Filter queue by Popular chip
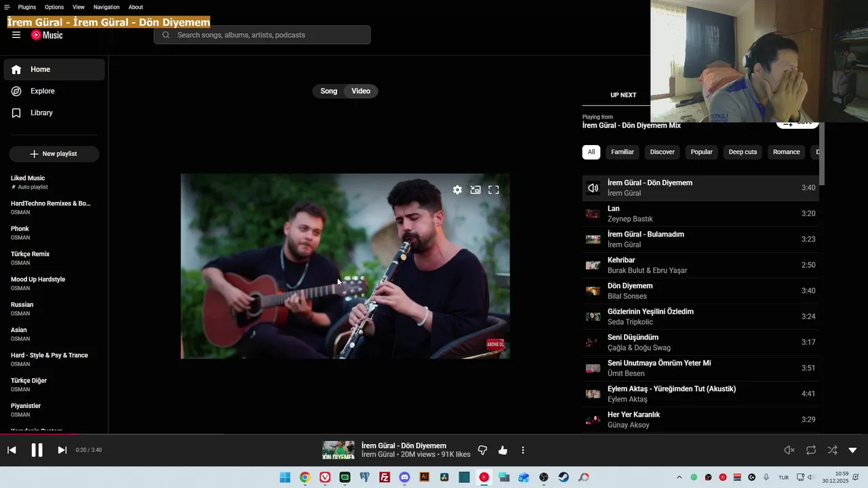Image resolution: width=868 pixels, height=488 pixels. (x=701, y=152)
